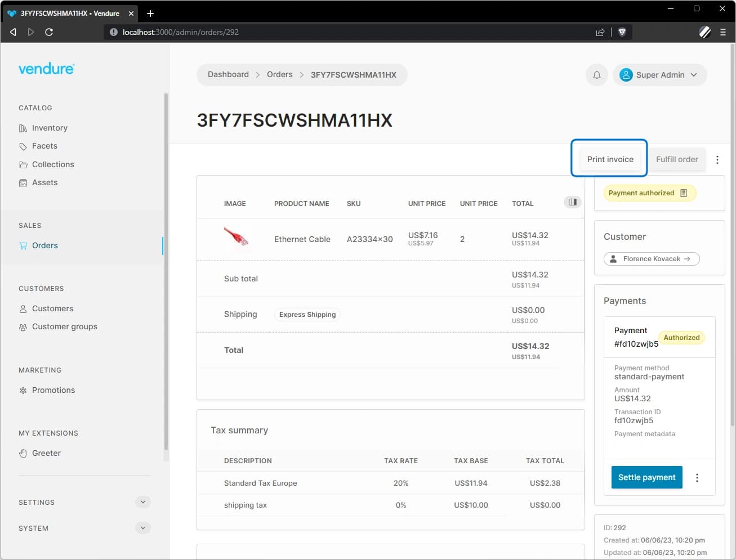Viewport: 736px width, 560px height.
Task: Open Collections from the sidebar
Action: 23,164
